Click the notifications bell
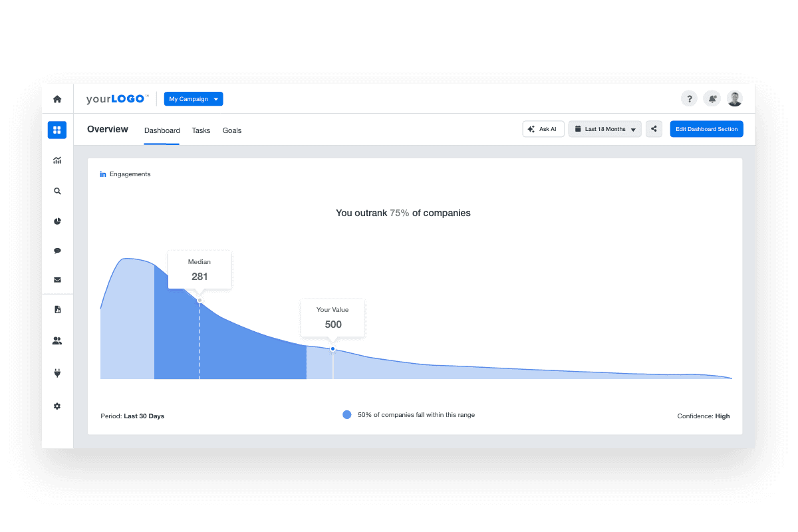 [712, 98]
